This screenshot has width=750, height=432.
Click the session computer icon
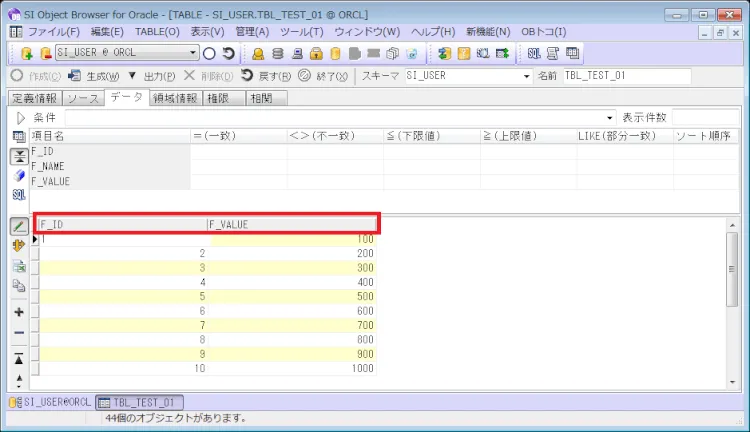coord(297,53)
